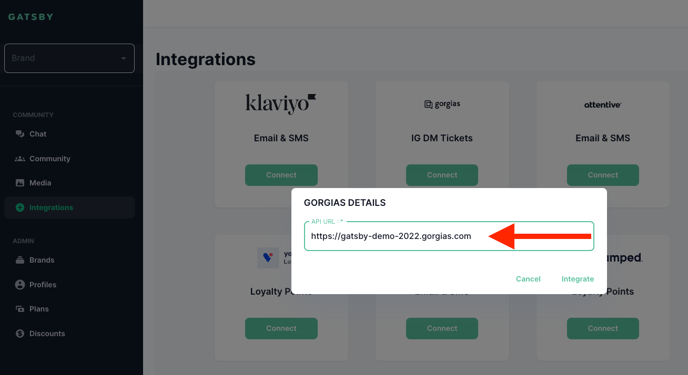Click the Profiles person icon
This screenshot has height=375, width=688.
pyautogui.click(x=20, y=285)
